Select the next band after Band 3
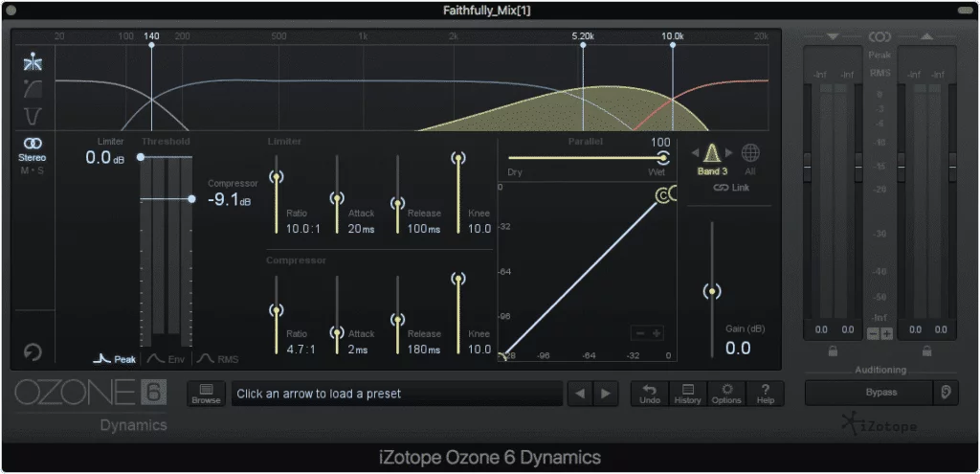Screen dimensions: 980x474 (x=729, y=153)
